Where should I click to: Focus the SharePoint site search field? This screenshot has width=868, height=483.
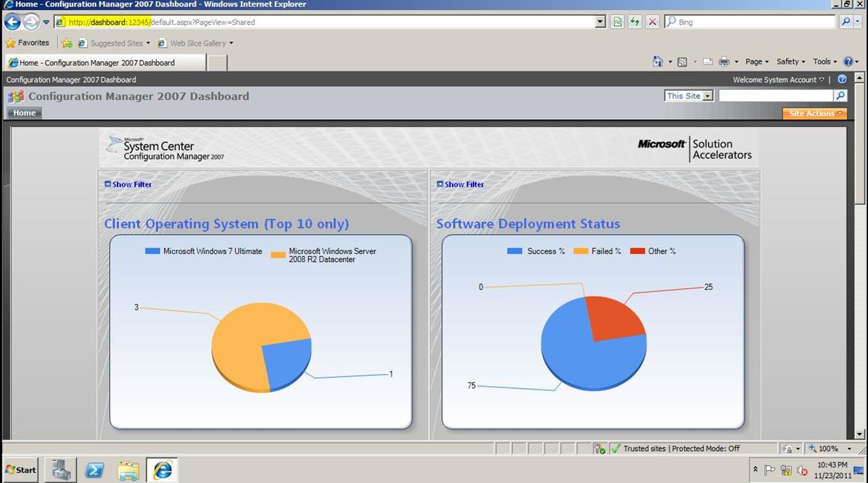pyautogui.click(x=776, y=96)
